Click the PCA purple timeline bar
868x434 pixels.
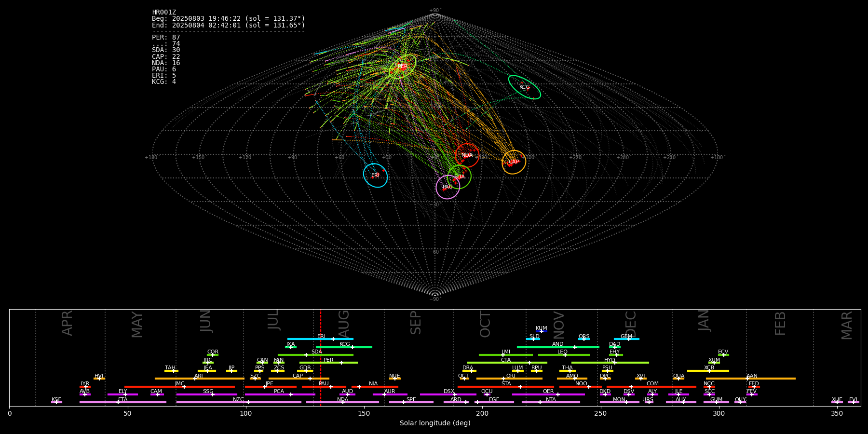coord(280,394)
